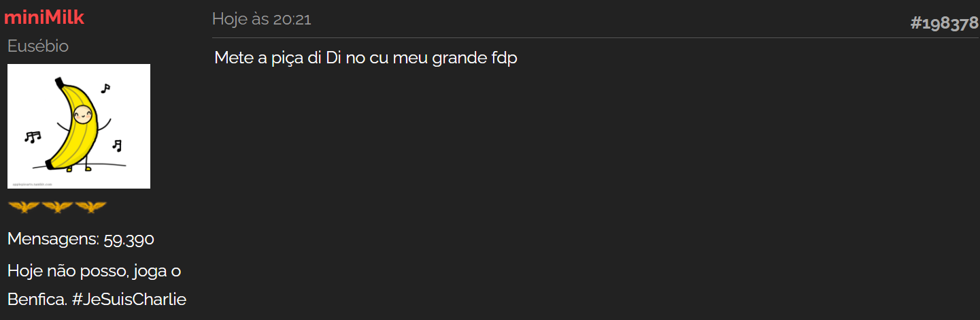980x320 pixels.
Task: Click the double music note left of banana
Action: pos(32,137)
